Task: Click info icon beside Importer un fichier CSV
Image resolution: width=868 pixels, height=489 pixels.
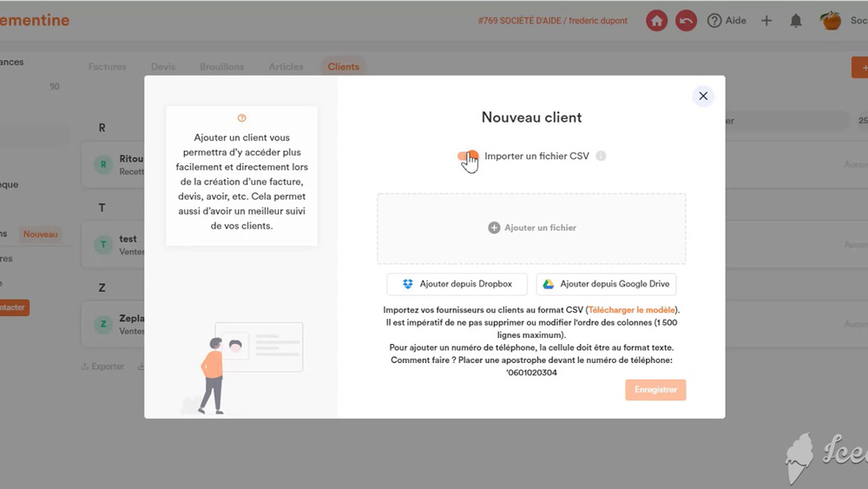Action: [x=601, y=156]
